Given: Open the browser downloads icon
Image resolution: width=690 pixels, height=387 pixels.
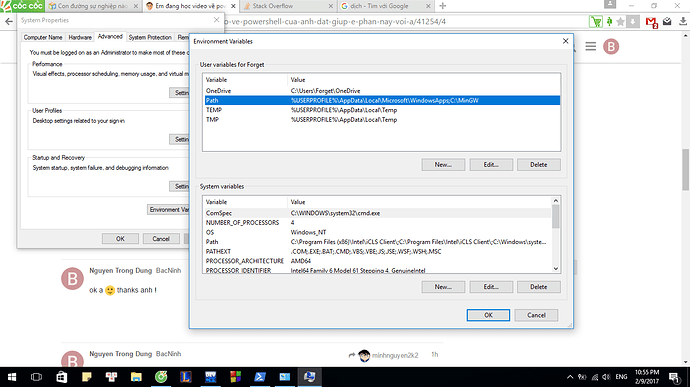Looking at the screenshot, I should [x=683, y=21].
